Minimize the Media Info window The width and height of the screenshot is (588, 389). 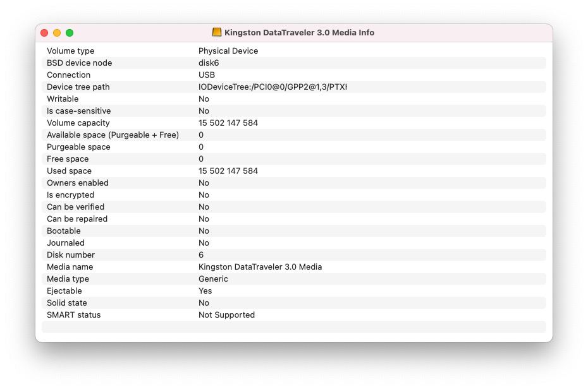click(57, 33)
